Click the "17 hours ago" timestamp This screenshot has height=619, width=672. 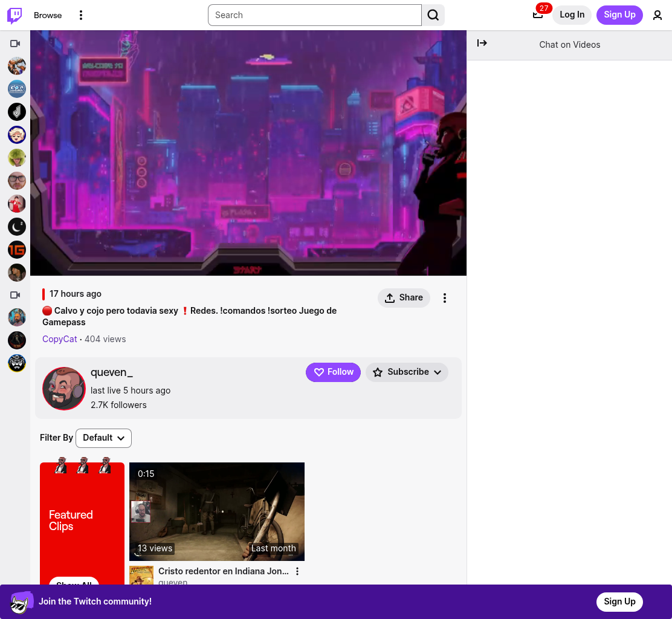76,294
